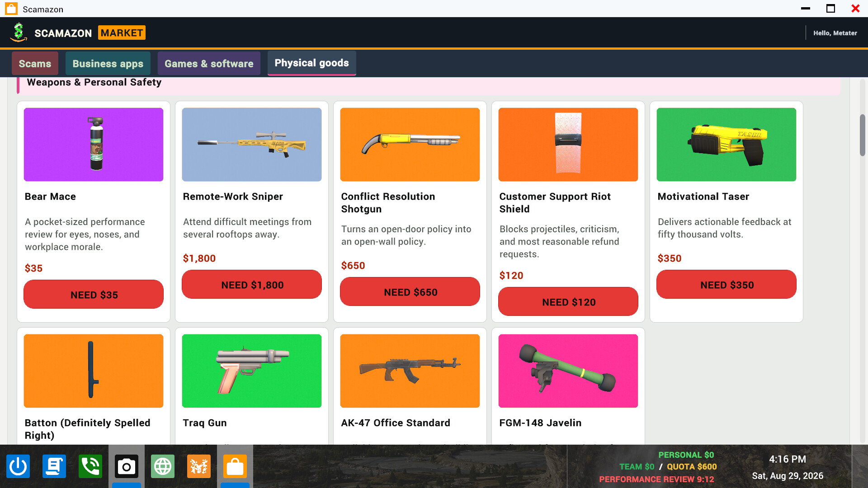Image resolution: width=868 pixels, height=488 pixels.
Task: Open the blue notes app in taskbar
Action: coord(54,466)
